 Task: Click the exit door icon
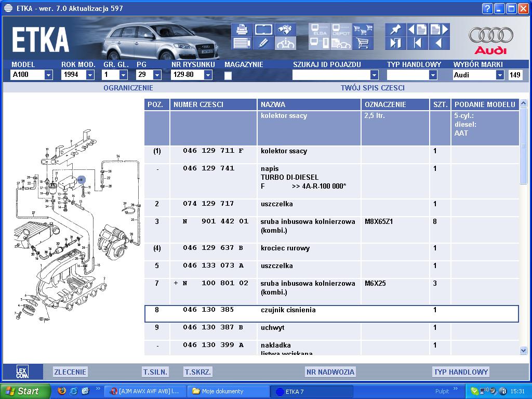(x=395, y=43)
